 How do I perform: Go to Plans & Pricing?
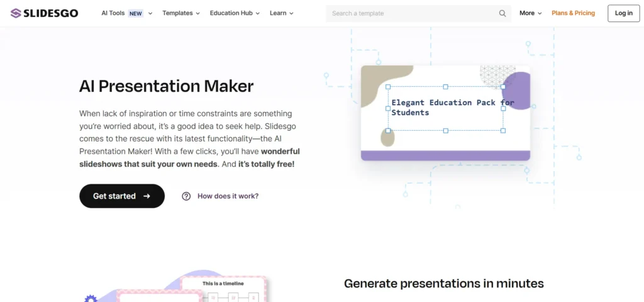[x=573, y=13]
